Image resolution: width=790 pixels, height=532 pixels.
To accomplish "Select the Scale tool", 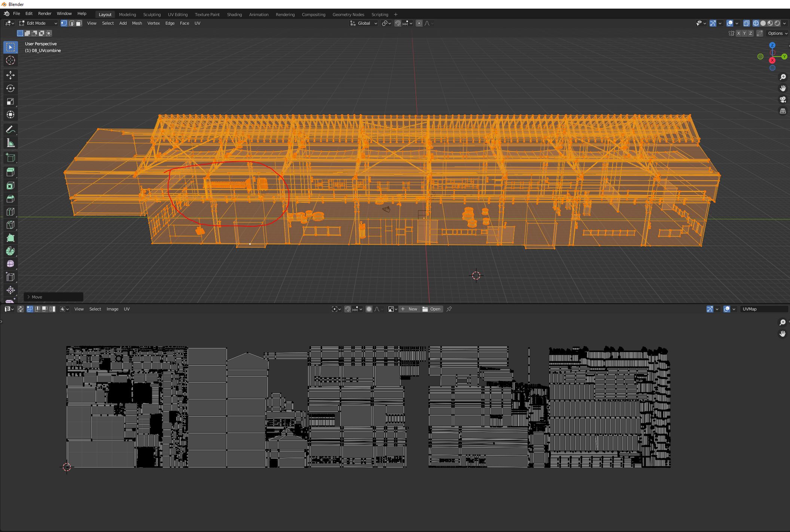I will click(10, 102).
